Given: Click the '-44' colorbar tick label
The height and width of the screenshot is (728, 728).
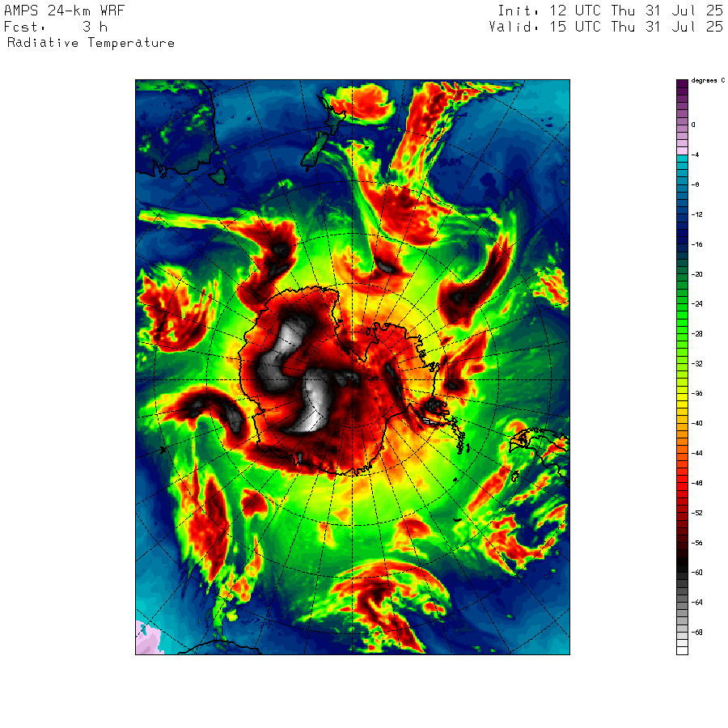Looking at the screenshot, I should (697, 453).
